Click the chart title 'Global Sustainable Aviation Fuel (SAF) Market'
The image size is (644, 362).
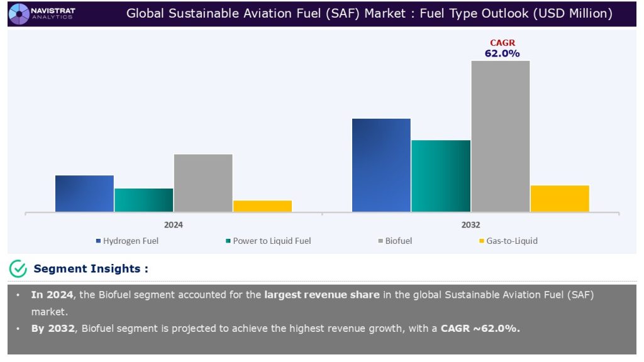pos(266,14)
